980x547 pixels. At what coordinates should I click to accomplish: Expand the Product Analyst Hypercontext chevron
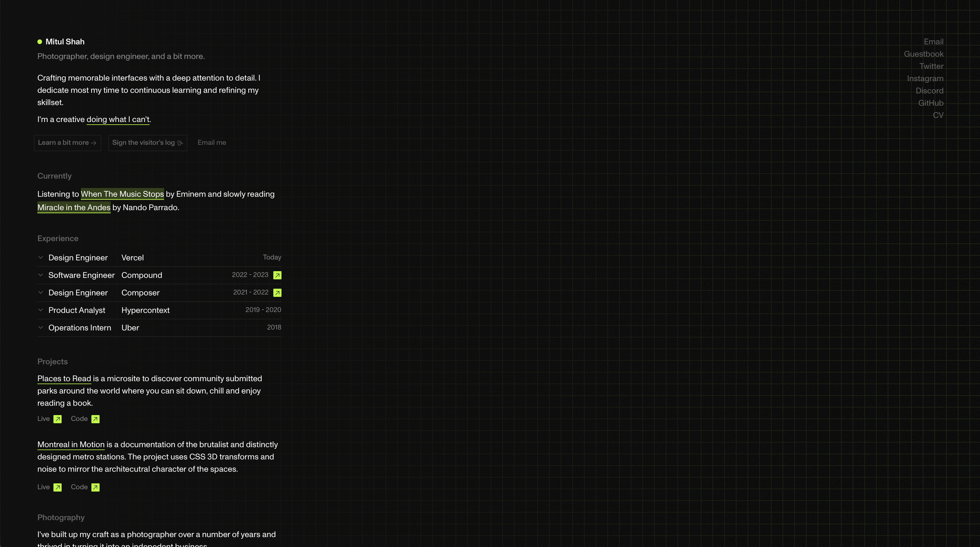[x=41, y=310]
